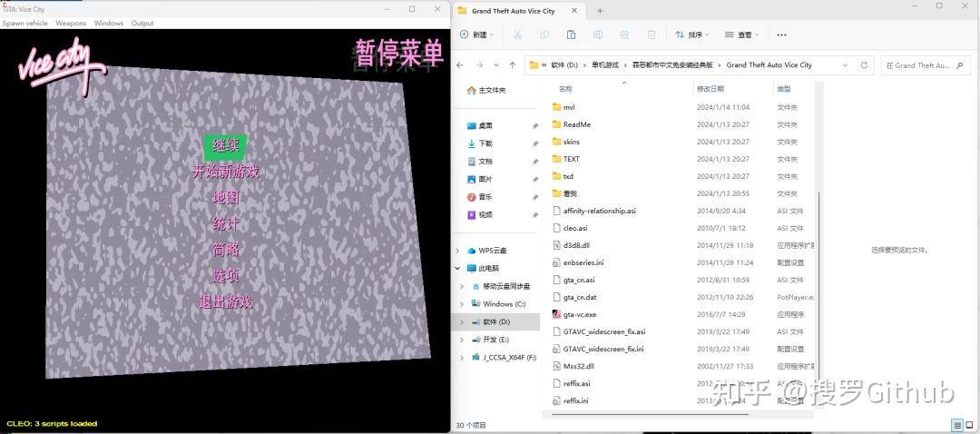Open 统计 in the pause menu
The image size is (980, 434).
coord(226,224)
